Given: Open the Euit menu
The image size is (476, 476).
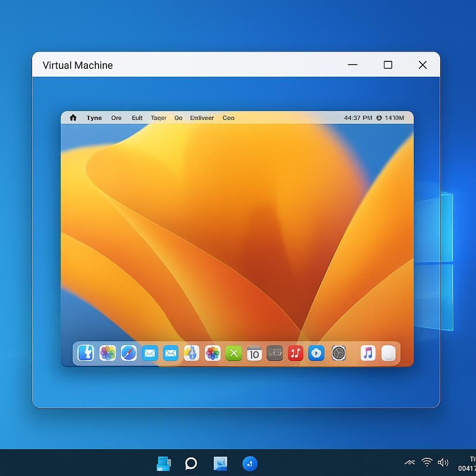Looking at the screenshot, I should [137, 118].
